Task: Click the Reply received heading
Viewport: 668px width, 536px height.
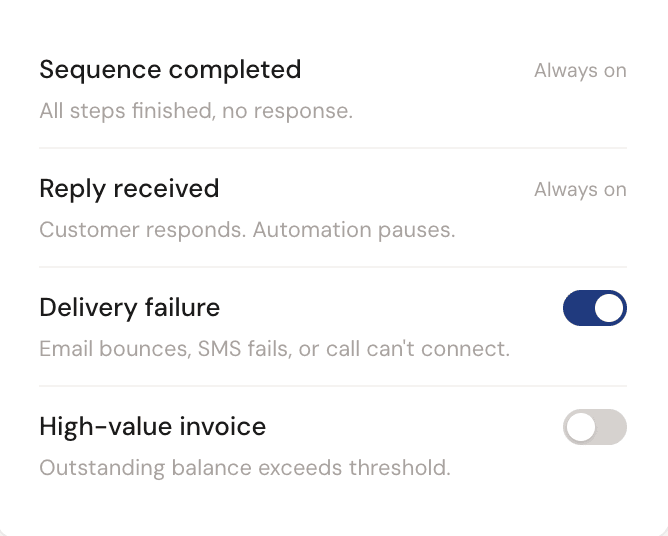Action: (x=129, y=189)
